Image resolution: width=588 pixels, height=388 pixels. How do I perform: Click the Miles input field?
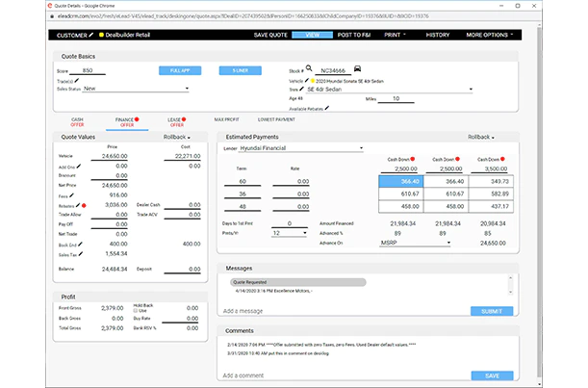[396, 99]
